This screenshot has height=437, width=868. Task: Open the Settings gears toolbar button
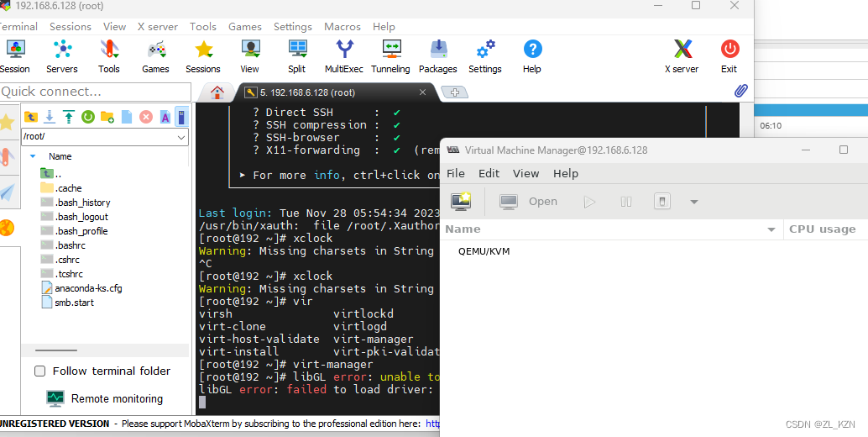pyautogui.click(x=485, y=57)
